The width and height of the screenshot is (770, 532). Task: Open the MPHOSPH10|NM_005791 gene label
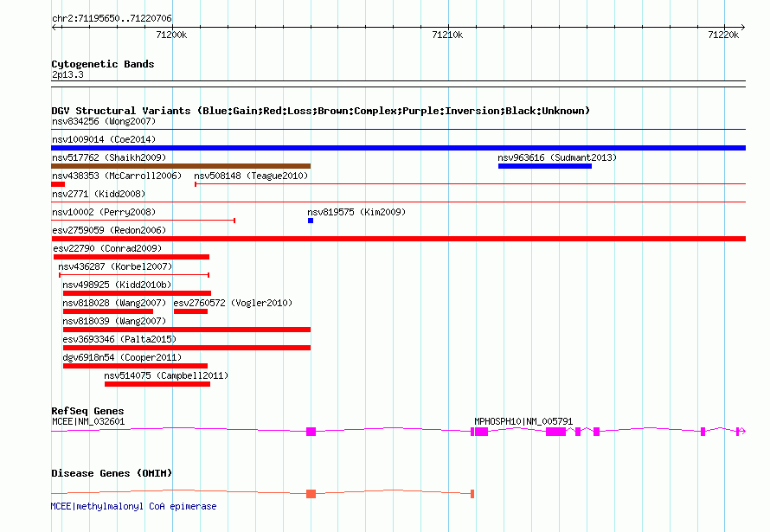click(523, 421)
